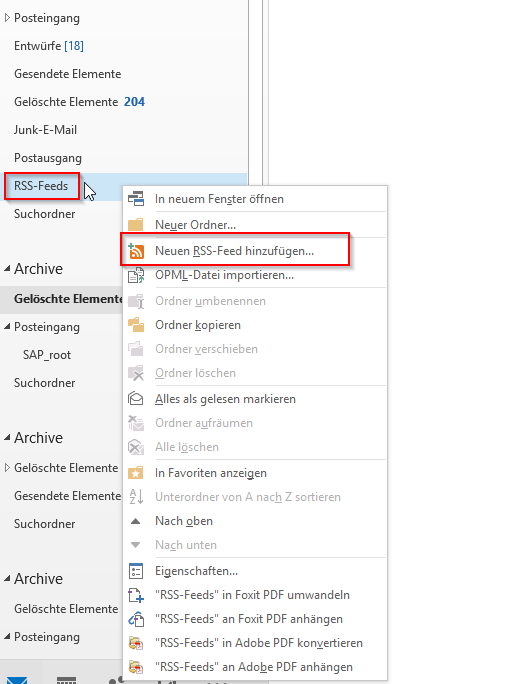Click the open envelope mark-read icon
Image resolution: width=519 pixels, height=684 pixels.
coord(136,399)
